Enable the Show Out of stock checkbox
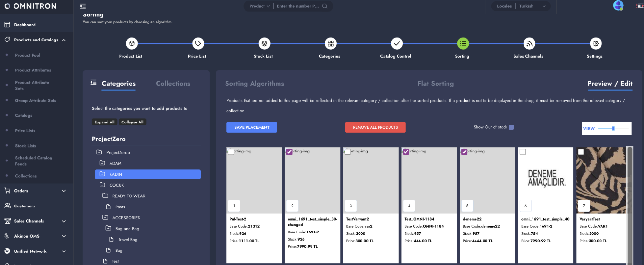The width and height of the screenshot is (644, 265). tap(511, 127)
